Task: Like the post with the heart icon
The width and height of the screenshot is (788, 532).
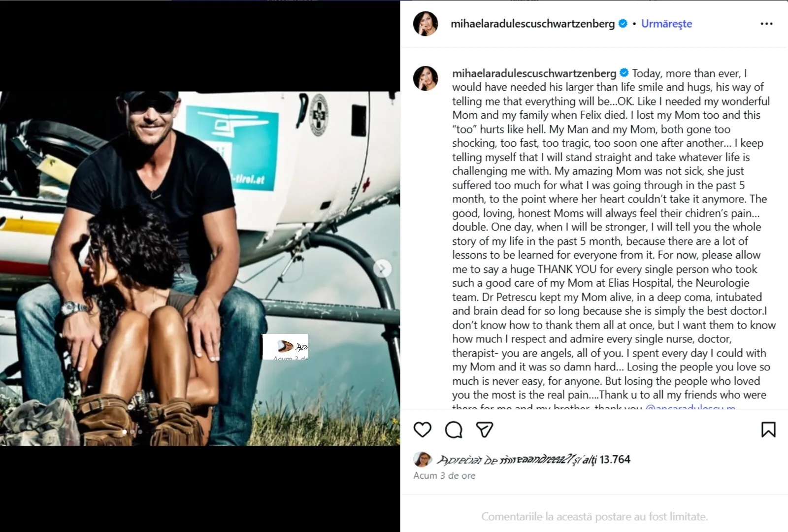Action: [423, 430]
